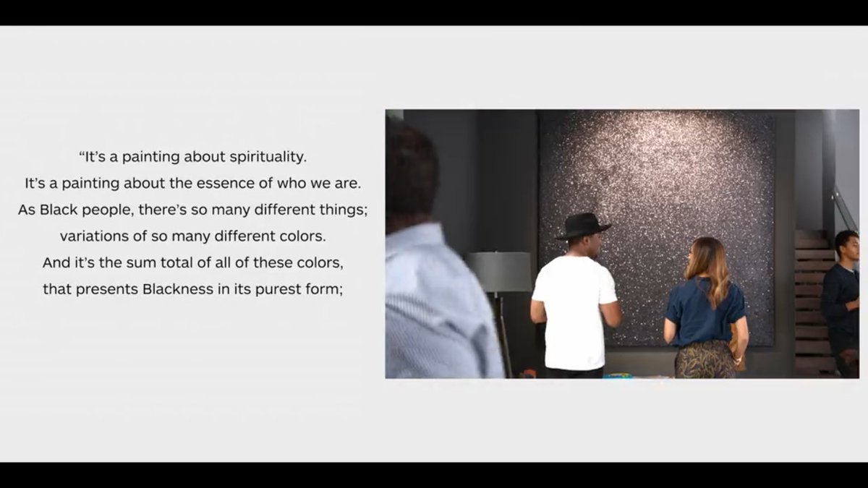Click the line "And it's the sum total of all of these colors,"

coord(192,262)
